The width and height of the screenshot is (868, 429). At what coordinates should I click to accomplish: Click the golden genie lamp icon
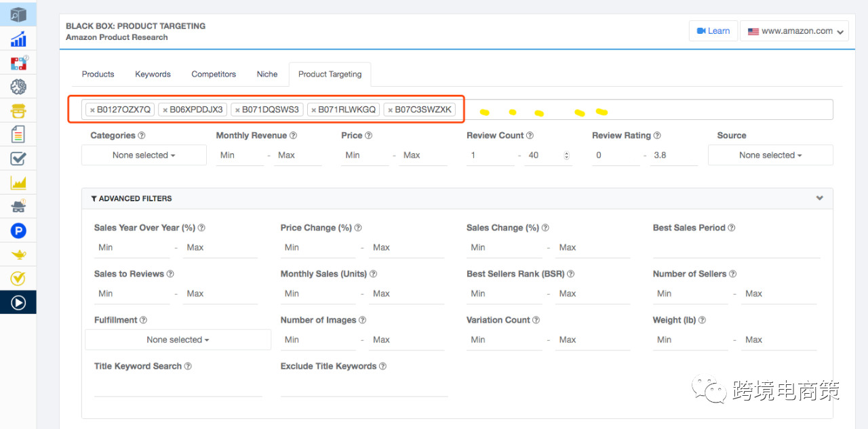(18, 255)
